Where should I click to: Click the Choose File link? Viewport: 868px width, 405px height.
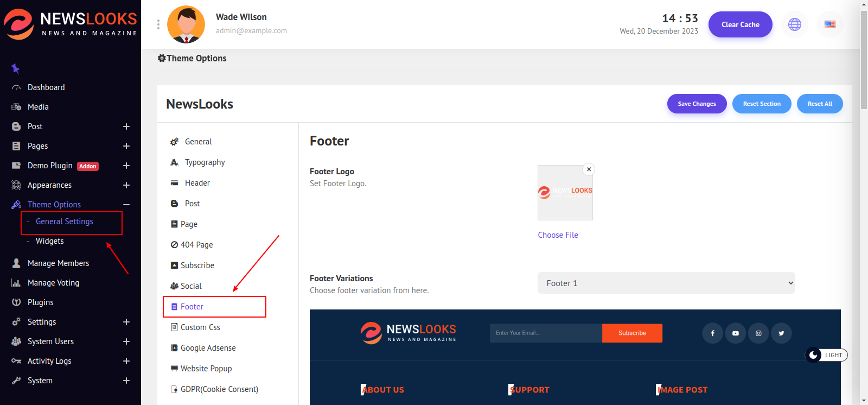click(558, 235)
